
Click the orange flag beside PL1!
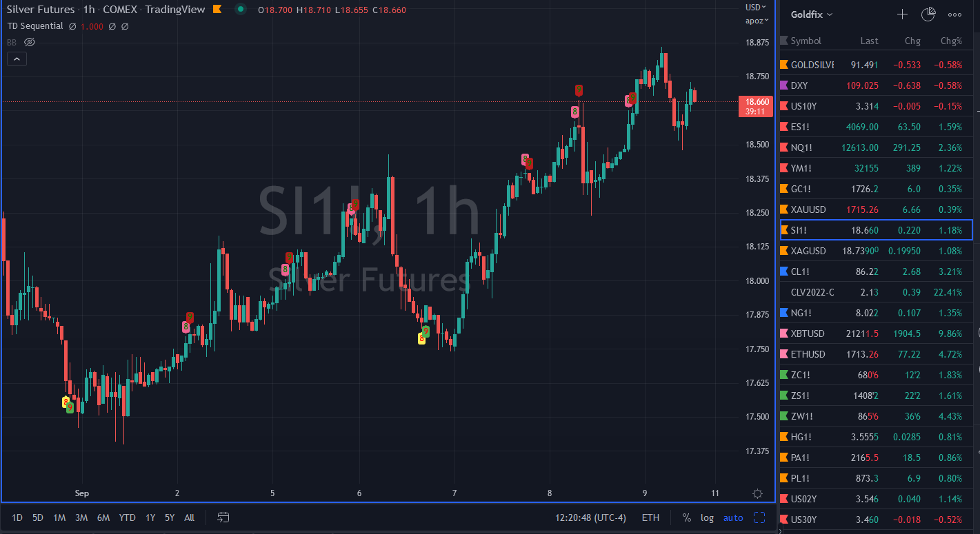pyautogui.click(x=783, y=478)
